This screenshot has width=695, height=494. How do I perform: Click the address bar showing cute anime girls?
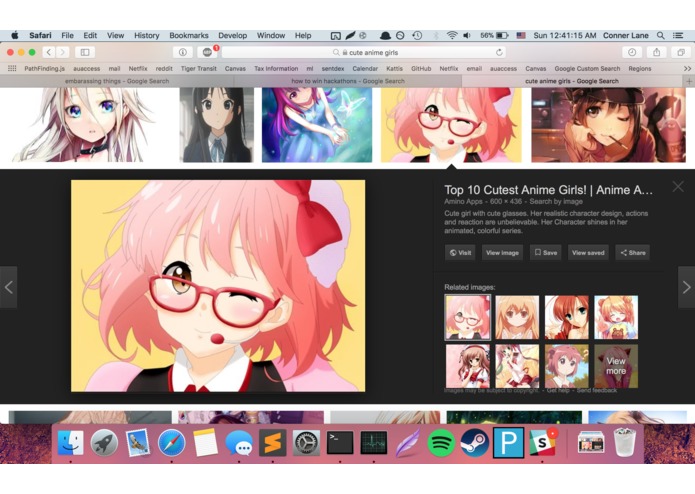click(x=363, y=52)
